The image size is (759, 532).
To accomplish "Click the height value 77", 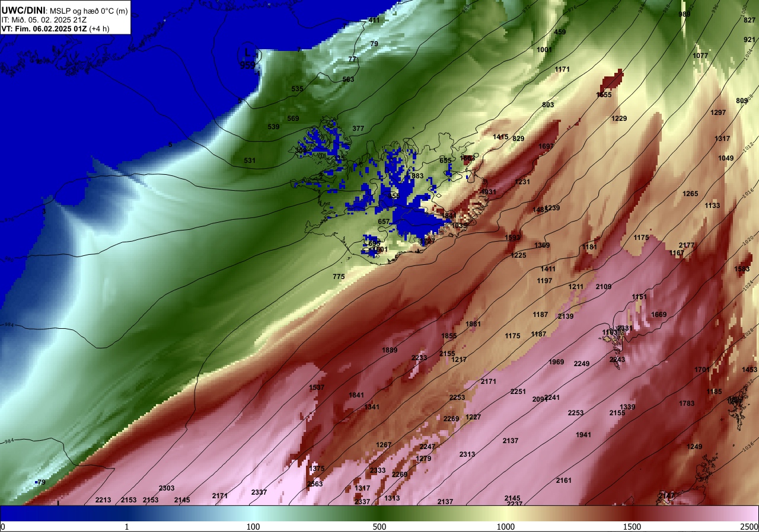I will (x=352, y=59).
